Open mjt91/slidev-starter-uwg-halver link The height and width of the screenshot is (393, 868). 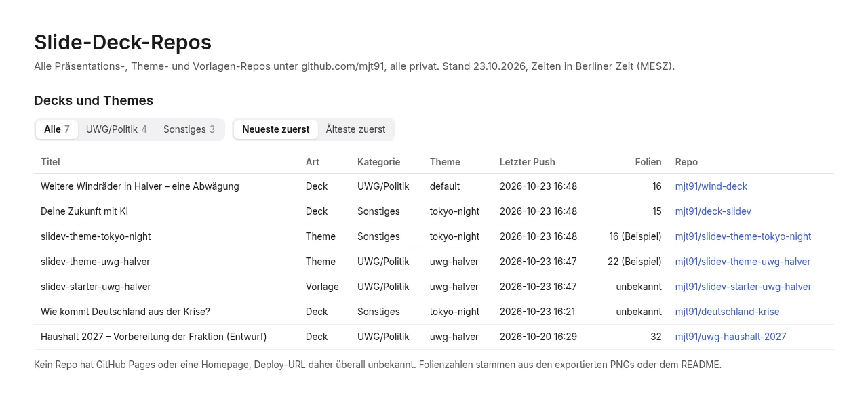pos(743,287)
